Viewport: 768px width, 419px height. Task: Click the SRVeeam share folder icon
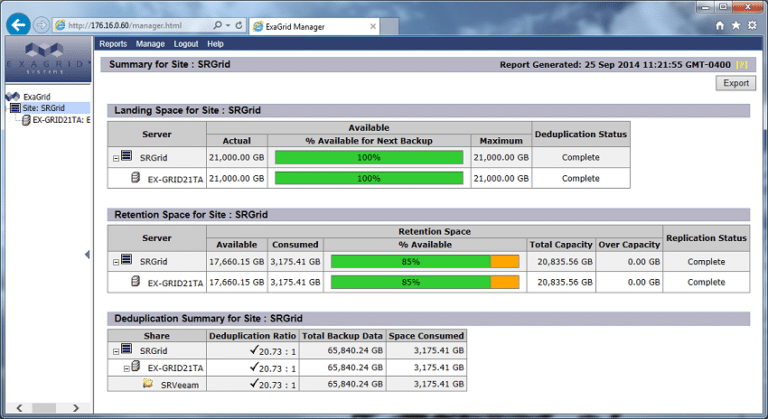(147, 383)
